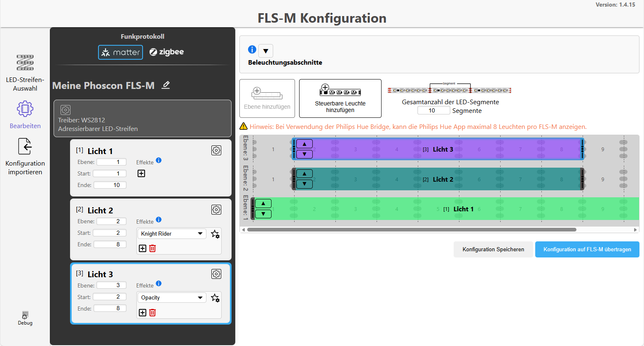Select the Bearbeiten gear icon in sidebar
The width and height of the screenshot is (644, 346).
(25, 108)
